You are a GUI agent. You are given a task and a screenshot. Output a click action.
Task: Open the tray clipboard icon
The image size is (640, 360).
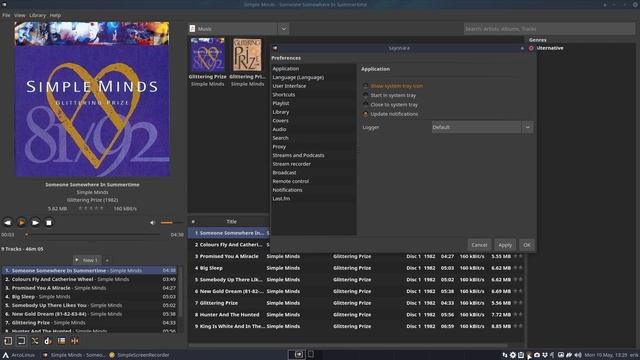[x=521, y=355]
